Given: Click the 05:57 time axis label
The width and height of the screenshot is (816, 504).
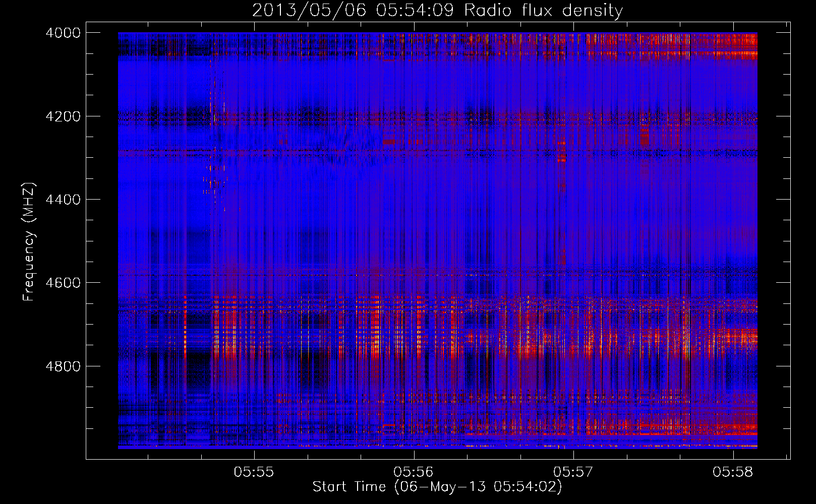Looking at the screenshot, I should click(x=573, y=472).
